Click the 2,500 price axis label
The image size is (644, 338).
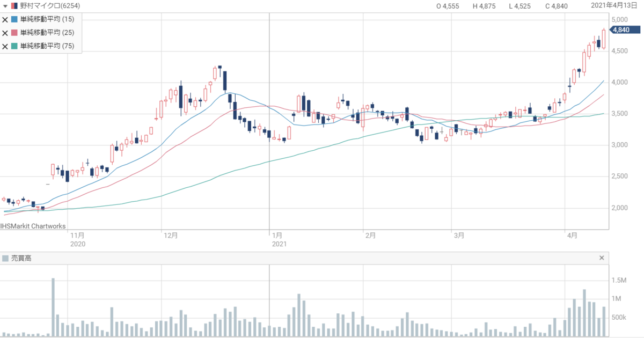621,177
